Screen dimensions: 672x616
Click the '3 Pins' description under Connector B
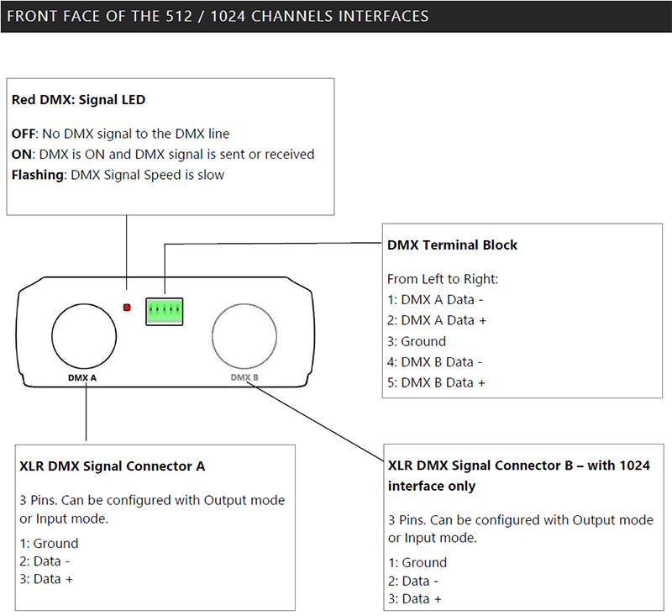(x=521, y=529)
